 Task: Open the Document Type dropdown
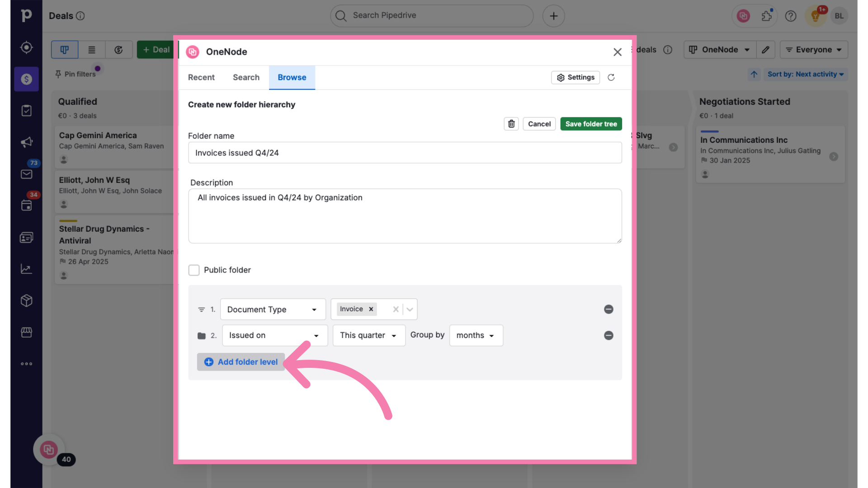point(273,310)
